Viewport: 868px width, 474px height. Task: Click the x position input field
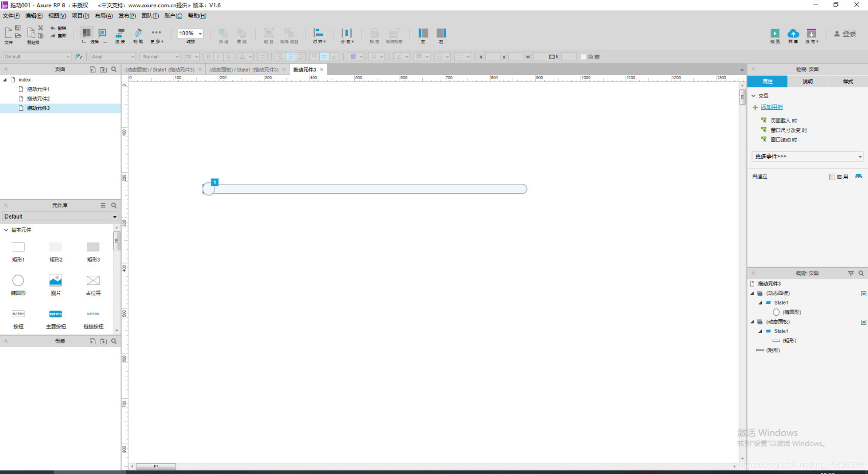[492, 57]
